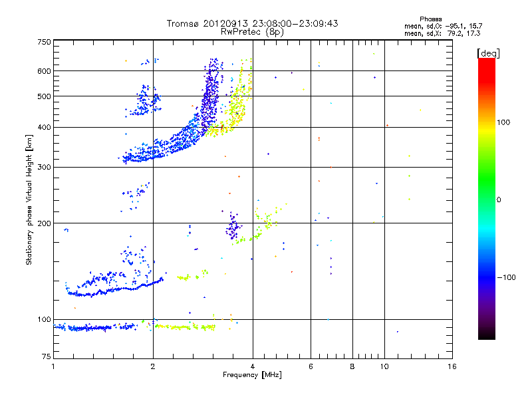This screenshot has width=532, height=399.
Task: Click the y-axis tick label '600'
Action: point(44,71)
